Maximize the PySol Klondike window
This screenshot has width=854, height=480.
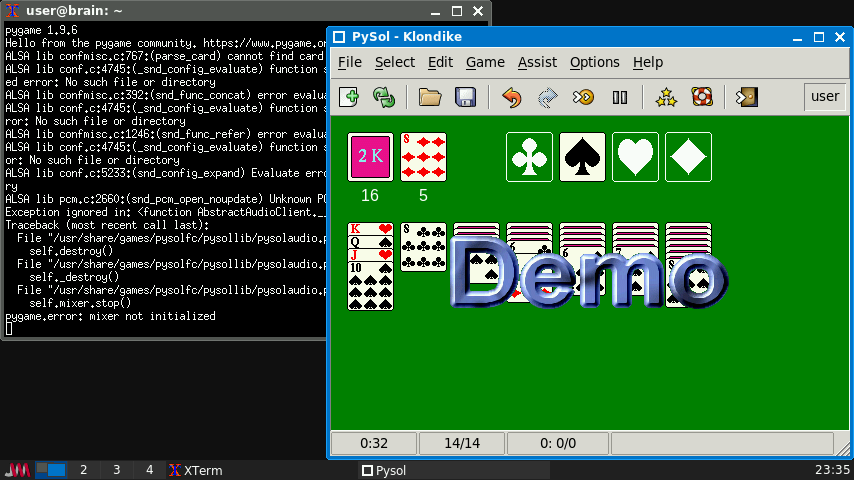tap(819, 37)
